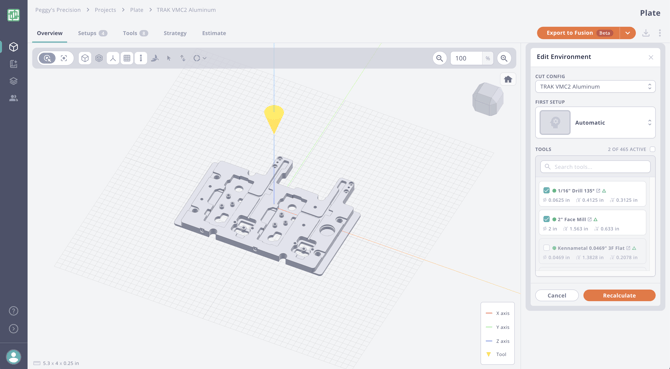Click the tool list scrollbar
Screen dimensions: 670x369
coord(652,224)
